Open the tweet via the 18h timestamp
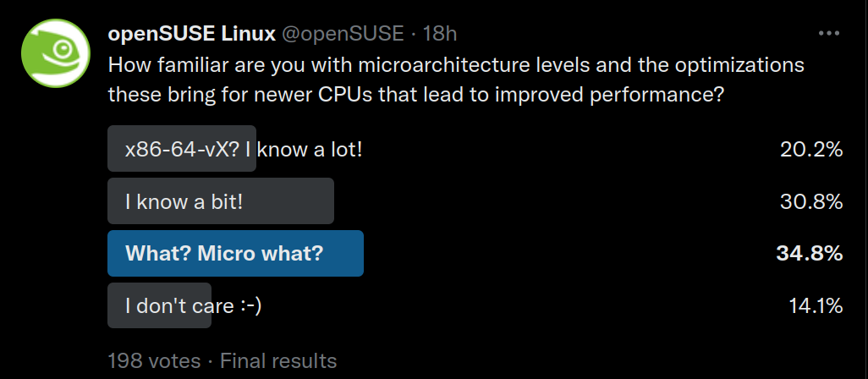Image resolution: width=868 pixels, height=379 pixels. pyautogui.click(x=440, y=34)
